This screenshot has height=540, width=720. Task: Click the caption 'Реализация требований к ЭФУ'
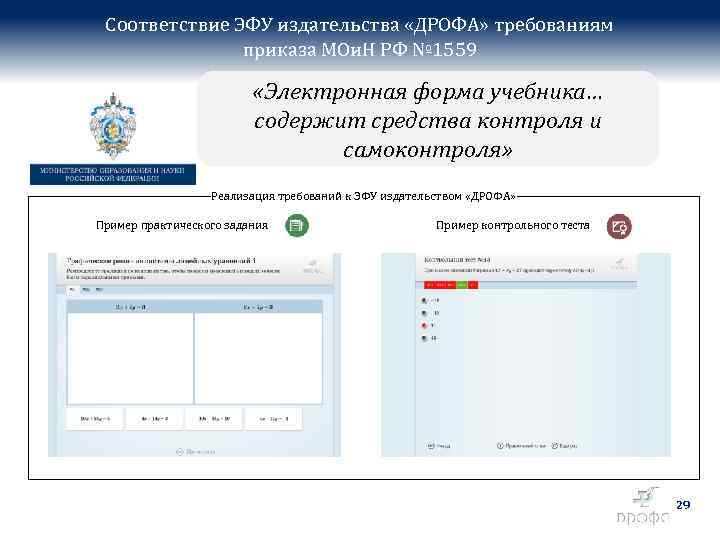[363, 197]
